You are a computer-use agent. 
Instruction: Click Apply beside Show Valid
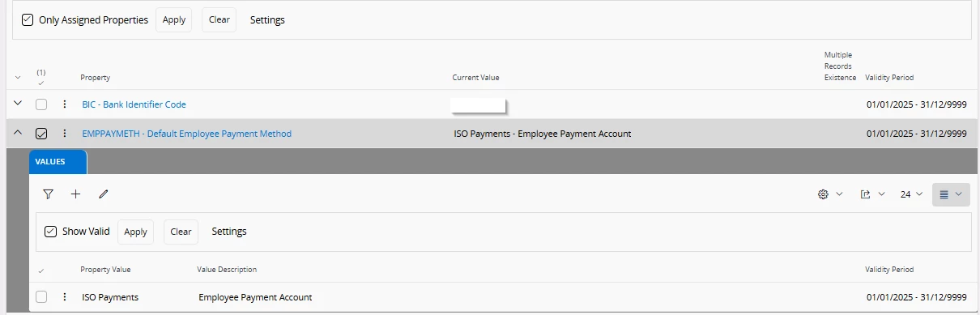[x=135, y=232]
